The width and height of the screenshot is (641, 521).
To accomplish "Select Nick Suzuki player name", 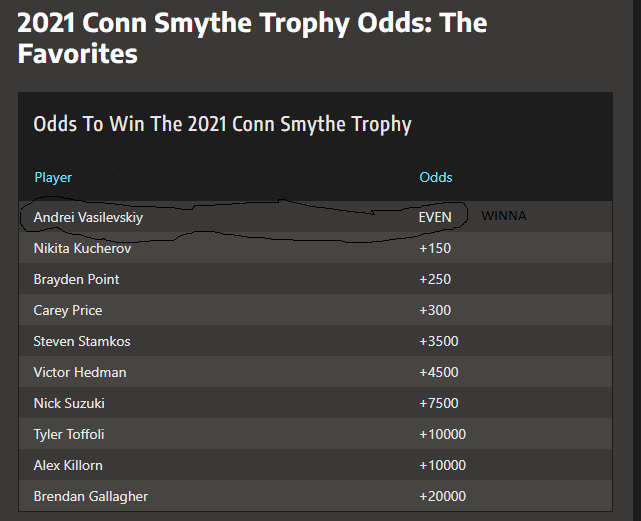I will click(x=69, y=403).
